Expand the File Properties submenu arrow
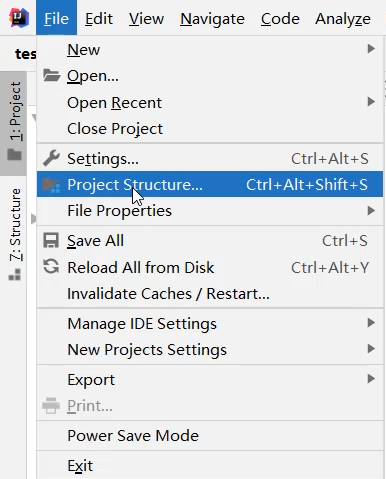This screenshot has height=479, width=386. [371, 210]
